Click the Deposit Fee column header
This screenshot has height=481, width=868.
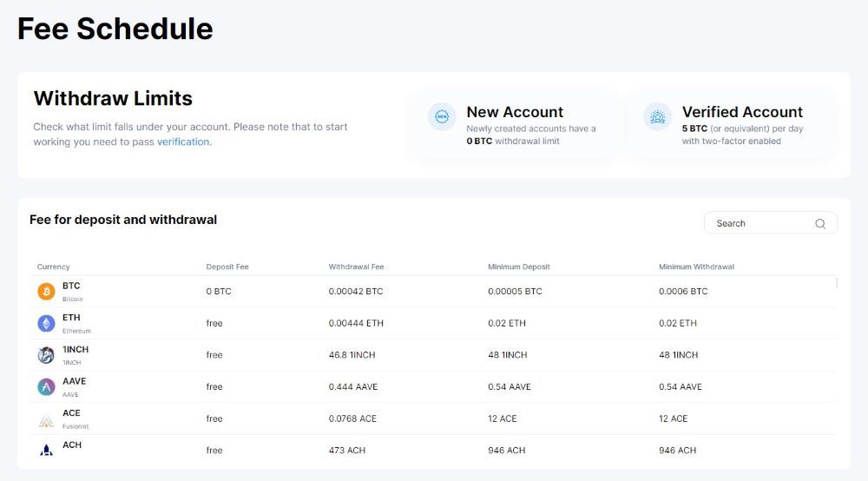(x=227, y=267)
